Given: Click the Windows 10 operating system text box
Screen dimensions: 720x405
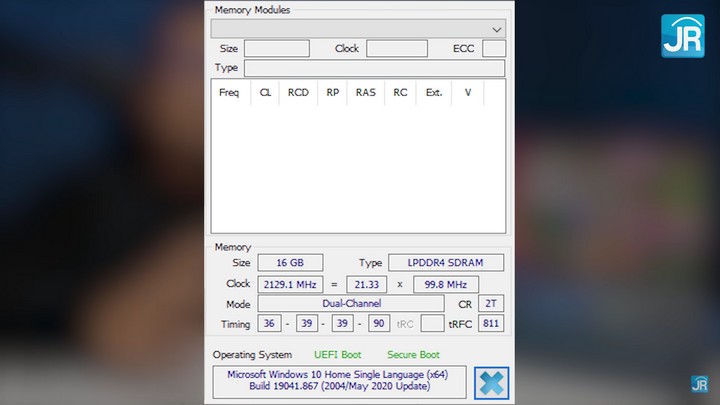Looking at the screenshot, I should [339, 382].
